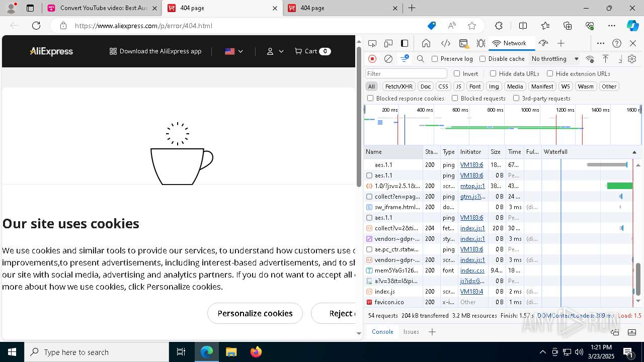
Task: Import HAR file with upload arrow
Action: click(605, 59)
